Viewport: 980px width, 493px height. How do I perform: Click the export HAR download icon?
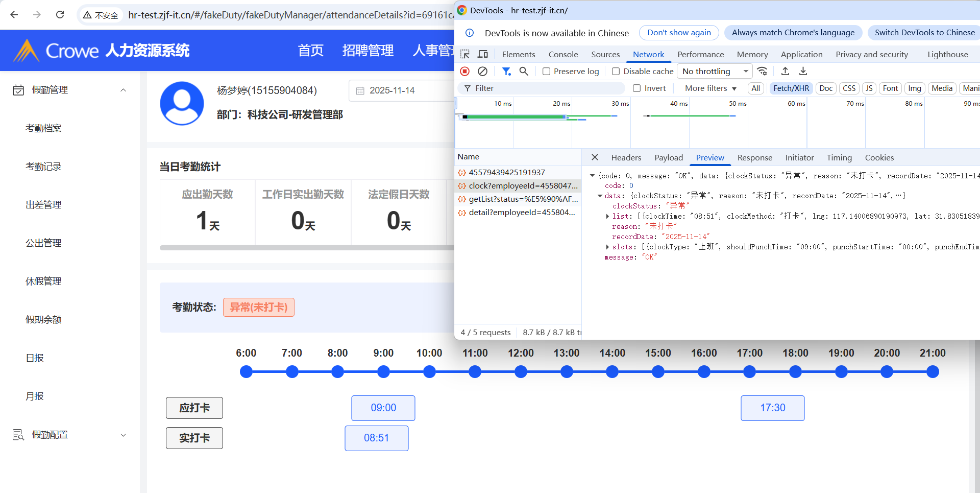[803, 71]
